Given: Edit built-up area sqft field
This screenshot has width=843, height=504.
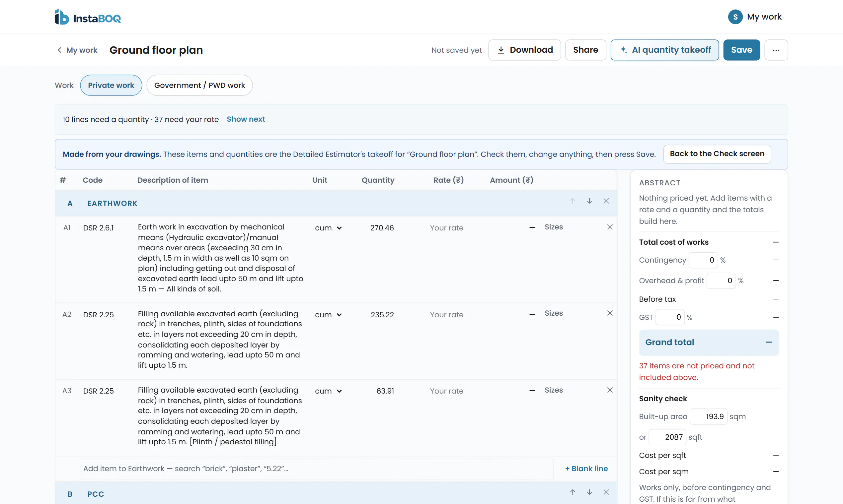Looking at the screenshot, I should tap(667, 437).
